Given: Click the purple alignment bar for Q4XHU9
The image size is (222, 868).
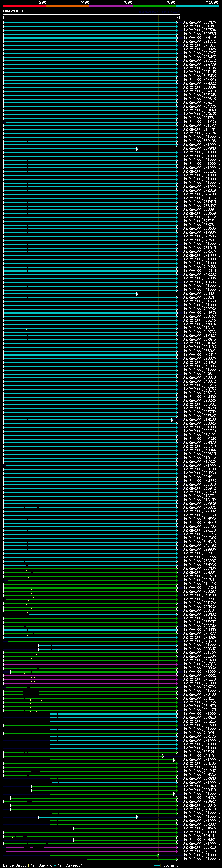Looking at the screenshot, I should point(91,683).
